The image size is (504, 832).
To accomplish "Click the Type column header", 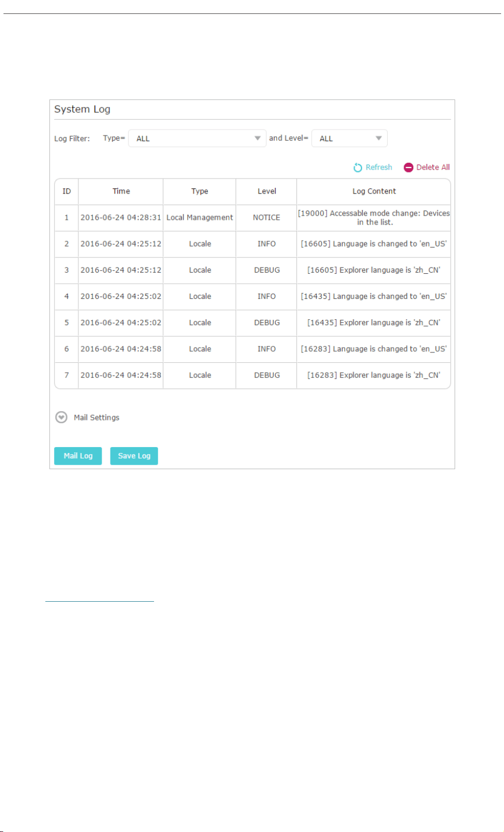I will [199, 191].
